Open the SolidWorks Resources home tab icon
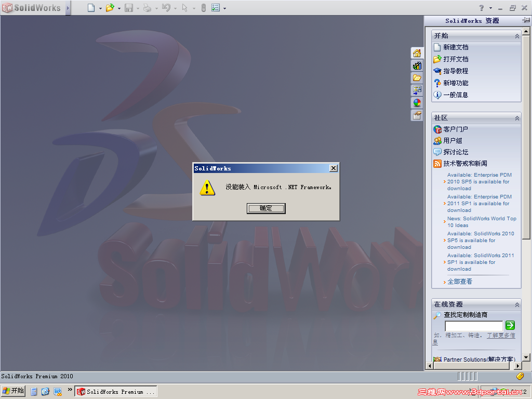The height and width of the screenshot is (399, 532). [417, 54]
